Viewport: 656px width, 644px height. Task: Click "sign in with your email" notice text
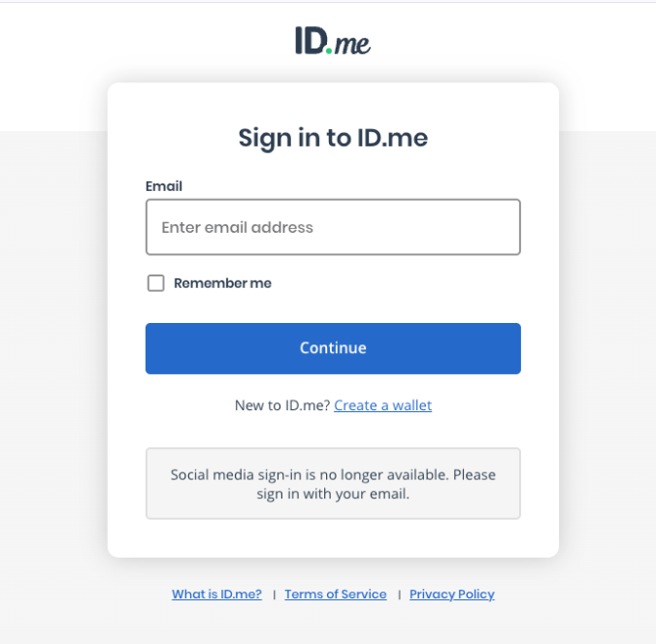333,494
